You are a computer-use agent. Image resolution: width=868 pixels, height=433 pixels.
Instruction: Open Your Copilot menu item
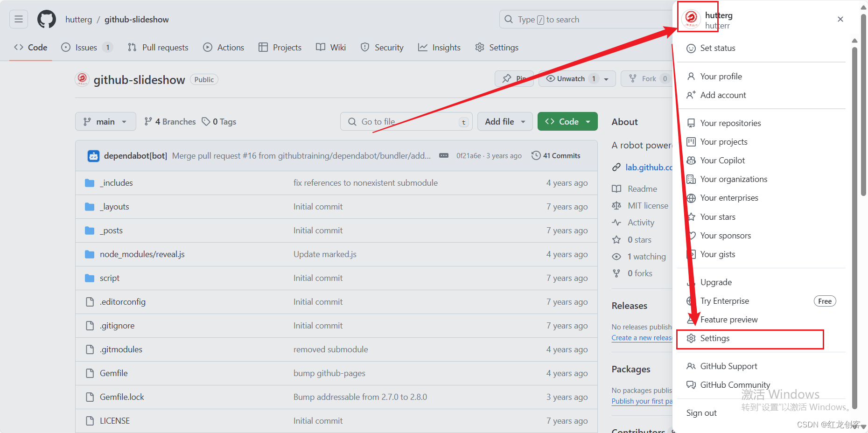click(x=761, y=161)
